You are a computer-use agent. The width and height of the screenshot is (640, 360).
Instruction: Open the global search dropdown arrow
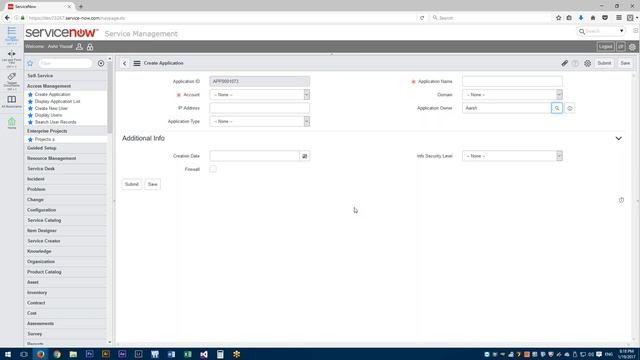pyautogui.click(x=622, y=31)
